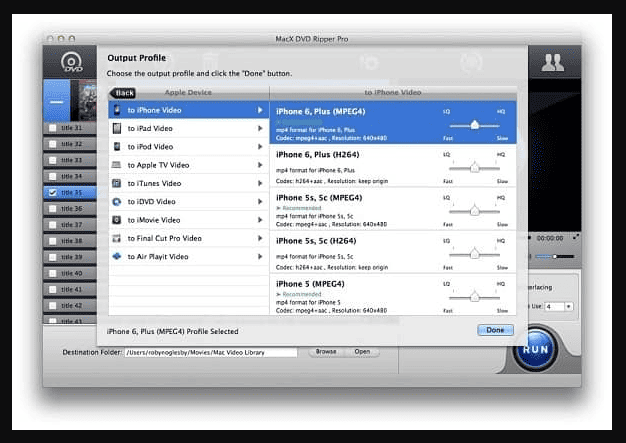Click the blue RUN button
Image resolution: width=626 pixels, height=443 pixels.
pos(535,349)
